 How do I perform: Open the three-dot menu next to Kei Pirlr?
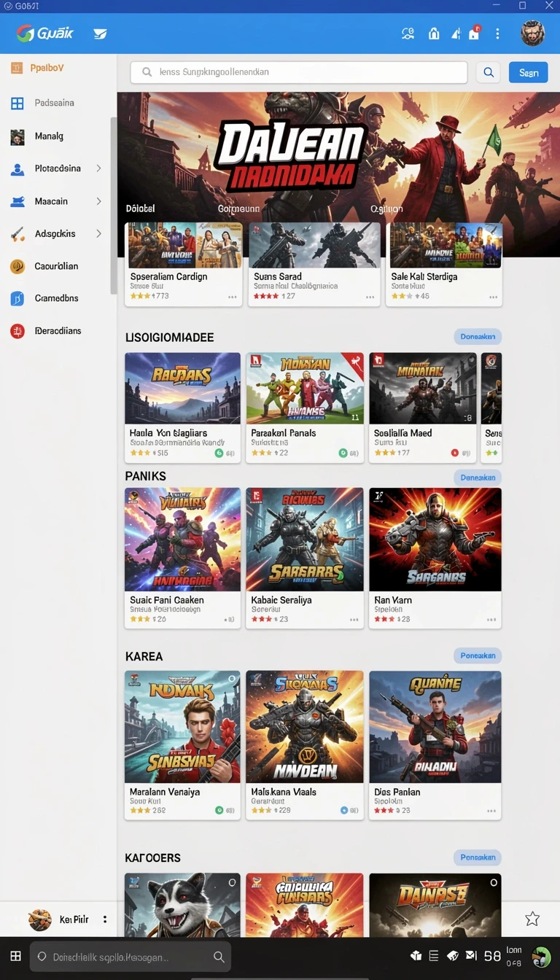(x=105, y=919)
